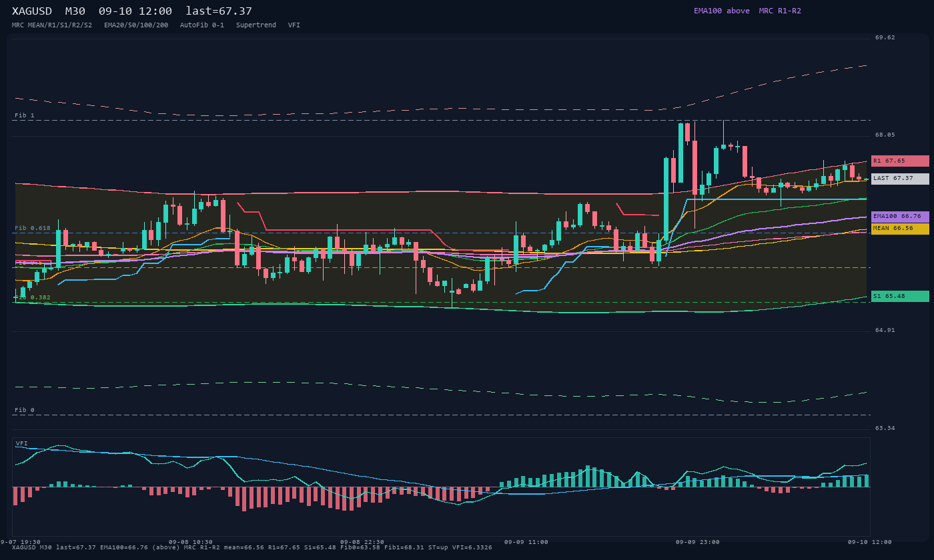Click the last=67.37 header value
Image resolution: width=934 pixels, height=560 pixels.
(x=219, y=11)
